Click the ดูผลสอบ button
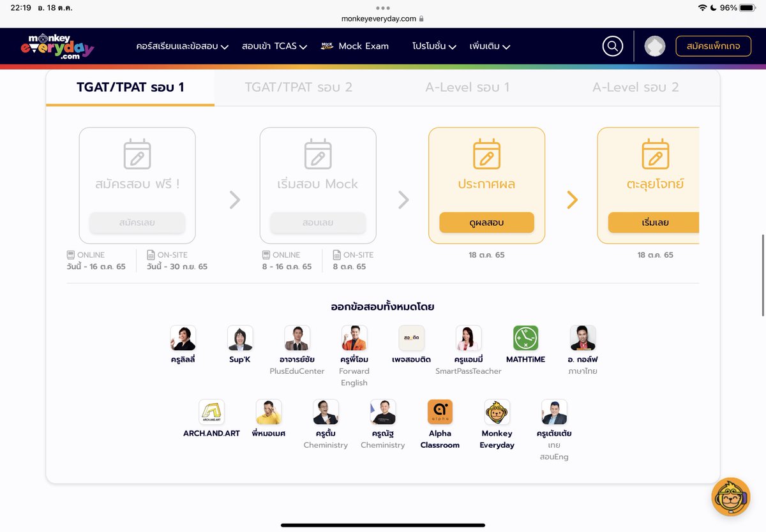The height and width of the screenshot is (532, 766). point(486,223)
